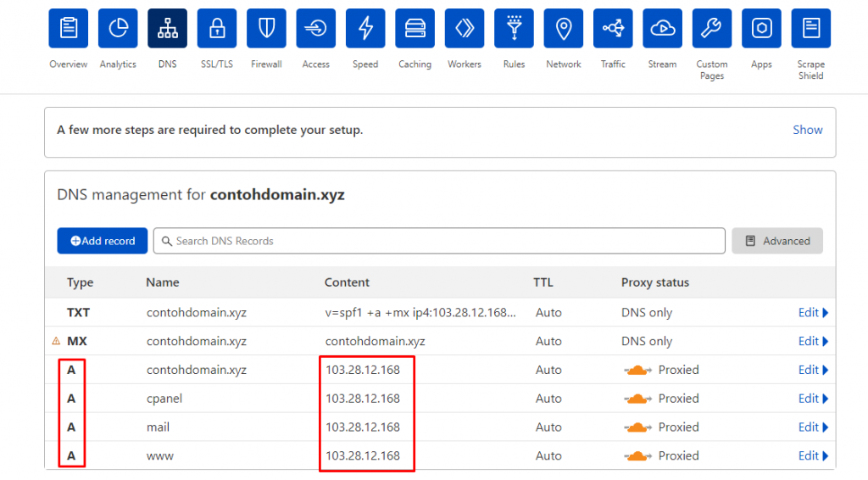The image size is (868, 480).
Task: Toggle proxy cloud for www record
Action: (x=638, y=456)
